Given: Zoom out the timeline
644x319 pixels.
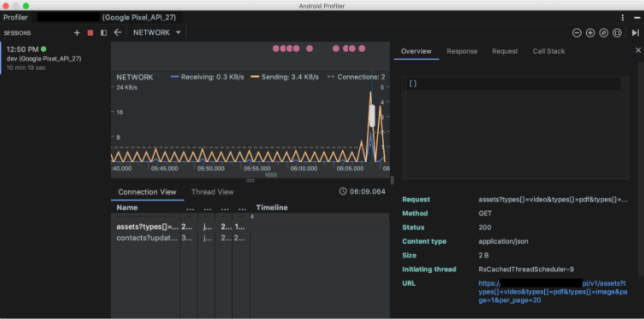Looking at the screenshot, I should coord(577,33).
